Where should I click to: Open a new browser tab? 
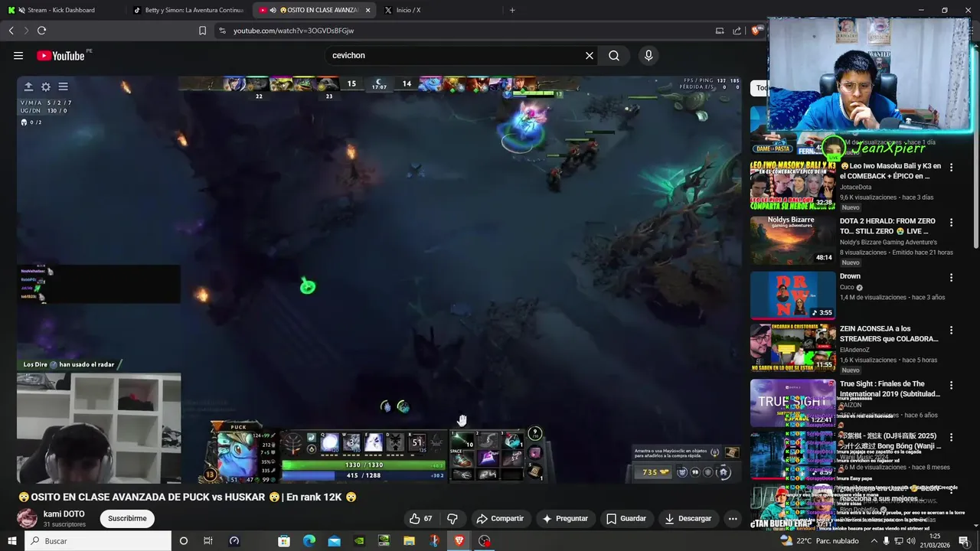512,10
